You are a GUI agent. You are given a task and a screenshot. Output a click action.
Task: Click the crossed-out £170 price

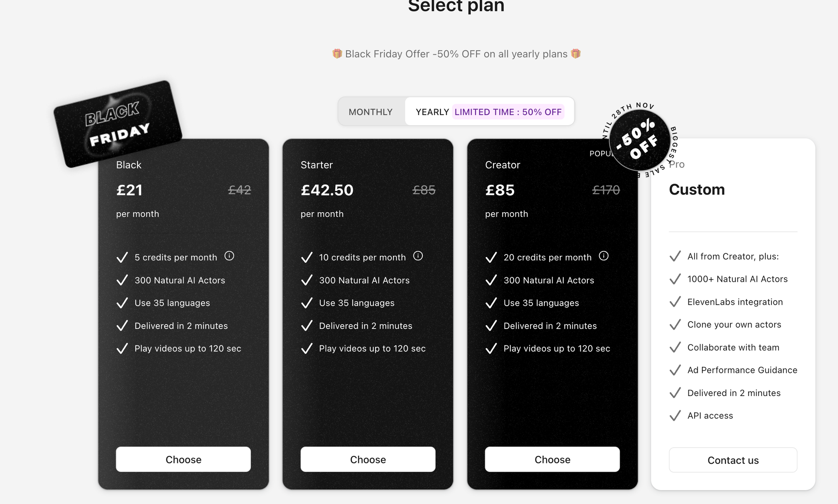pos(606,190)
